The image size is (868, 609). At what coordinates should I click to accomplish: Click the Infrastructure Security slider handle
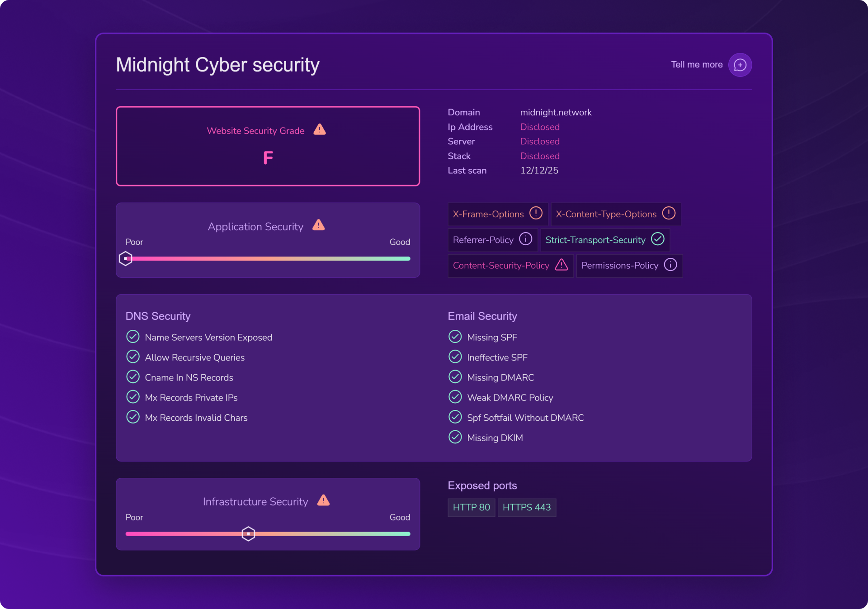tap(248, 534)
